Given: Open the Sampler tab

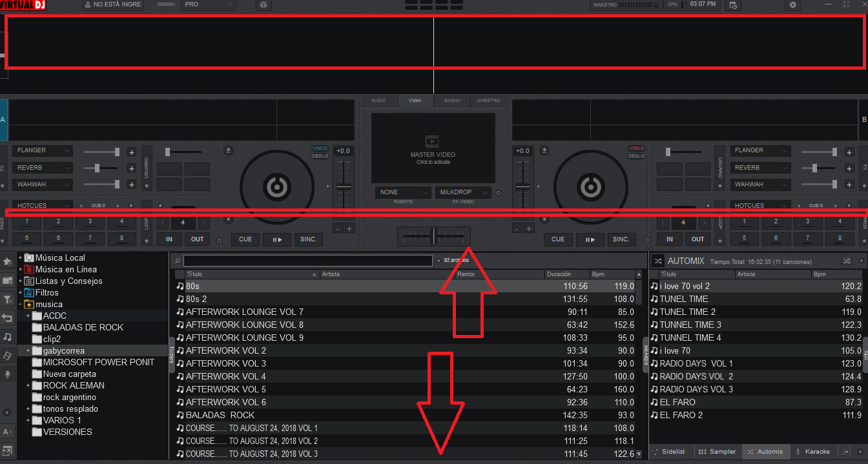Looking at the screenshot, I should point(717,452).
